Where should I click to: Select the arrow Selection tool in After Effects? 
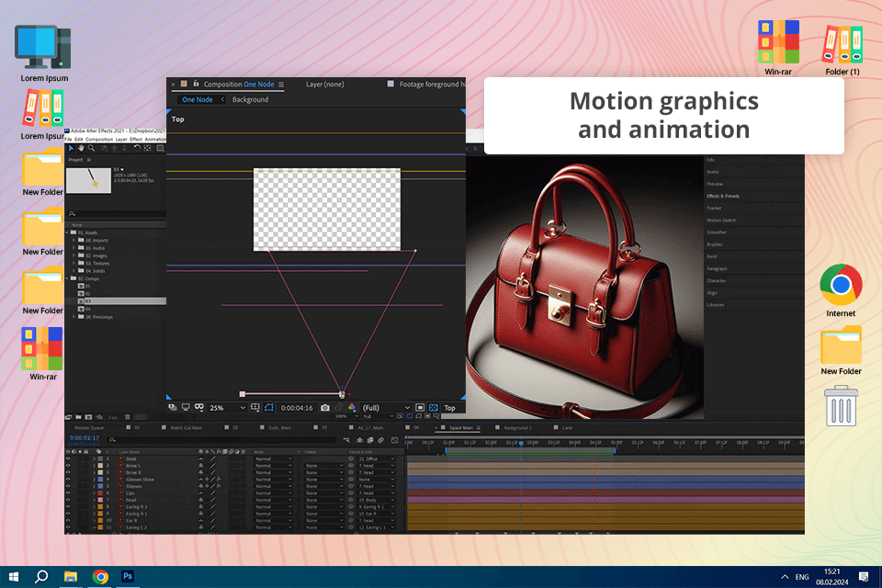point(71,148)
